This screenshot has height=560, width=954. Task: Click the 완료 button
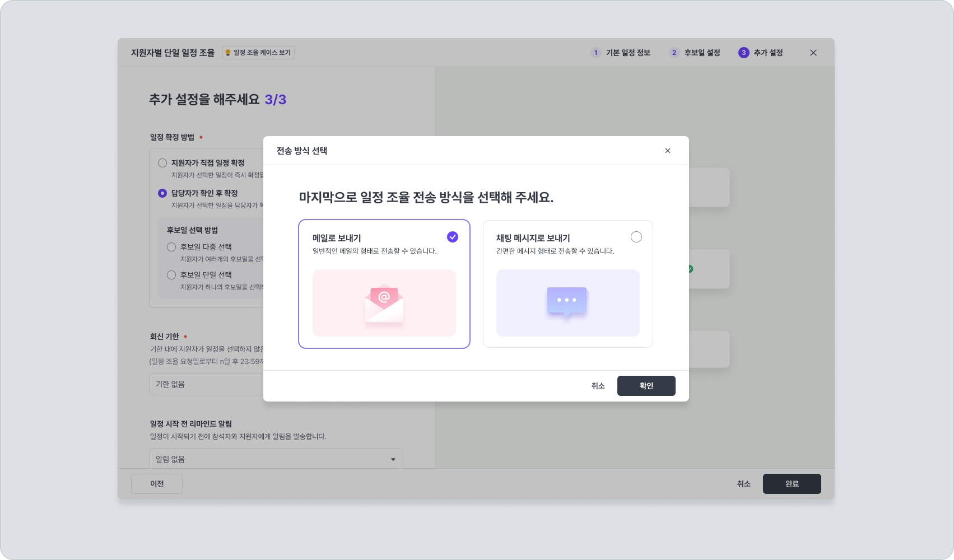(792, 484)
